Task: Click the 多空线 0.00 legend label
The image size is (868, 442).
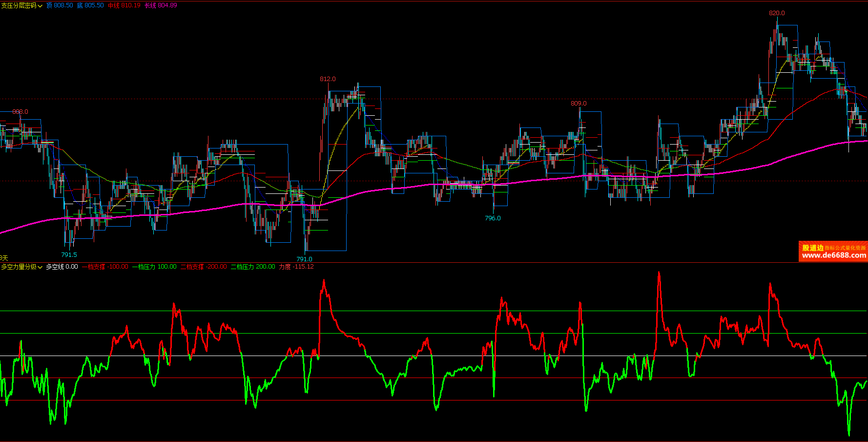Action: [x=62, y=267]
